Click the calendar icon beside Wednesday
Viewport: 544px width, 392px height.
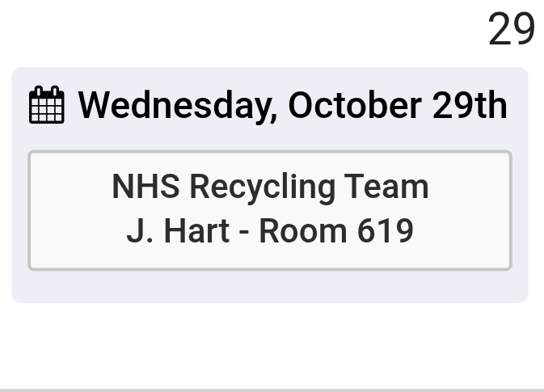(46, 106)
